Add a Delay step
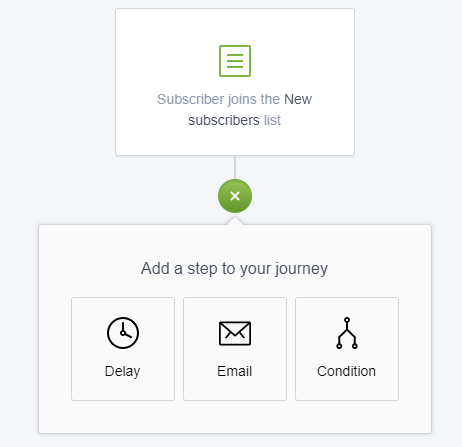Viewport: 462px width, 447px height. [123, 349]
